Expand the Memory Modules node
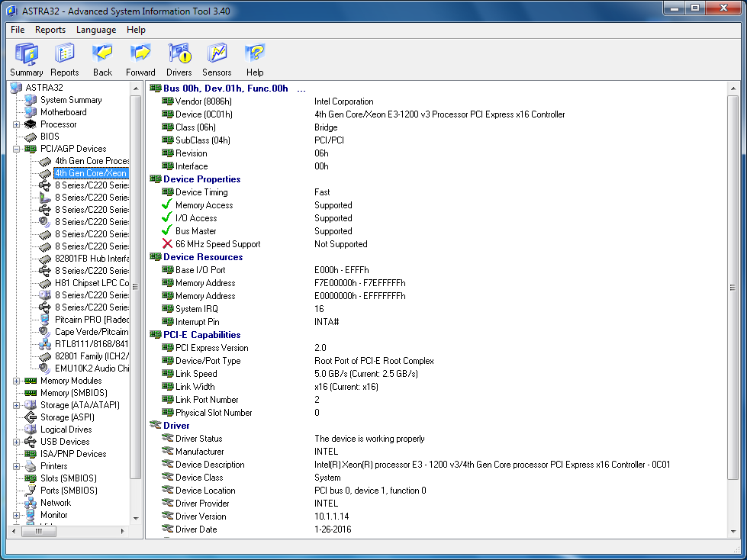 tap(16, 381)
